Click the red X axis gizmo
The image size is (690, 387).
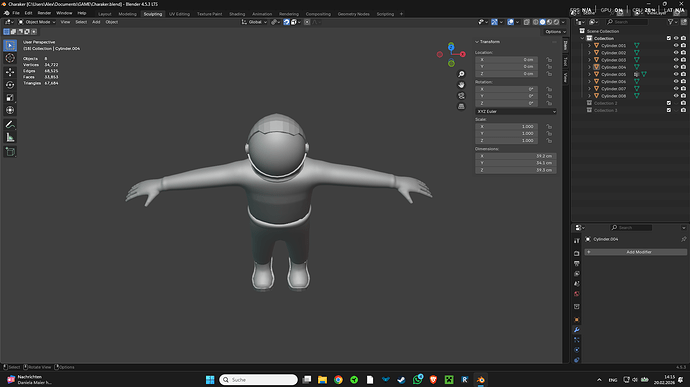point(462,54)
